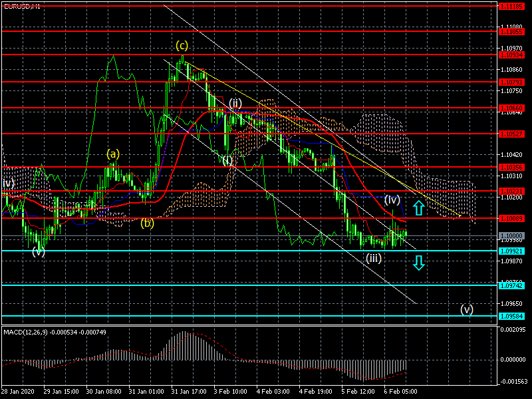Viewport: 532px width, 399px height.
Task: Select the white (i) wave label
Action: click(x=227, y=160)
